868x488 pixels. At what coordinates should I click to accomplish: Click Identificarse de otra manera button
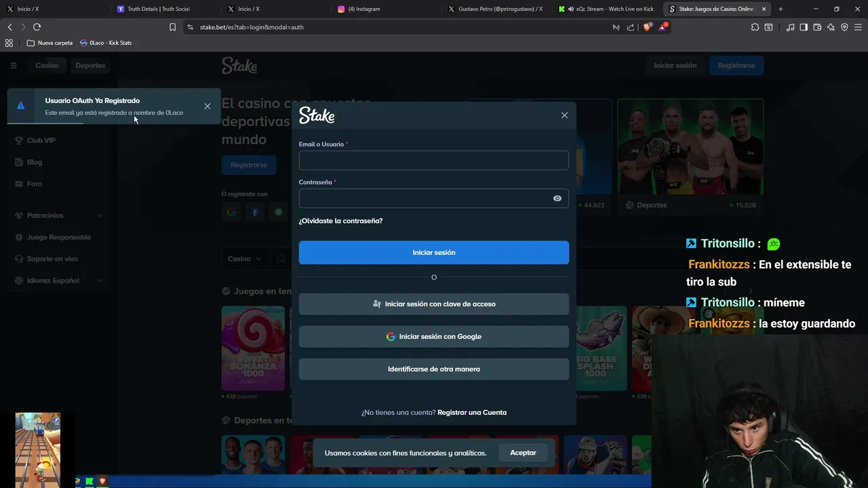434,369
